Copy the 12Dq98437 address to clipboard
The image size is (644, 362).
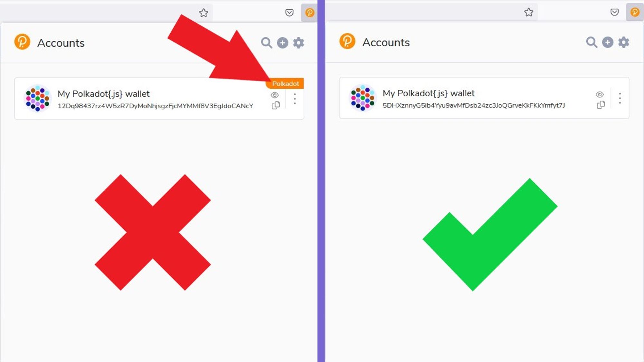[276, 105]
